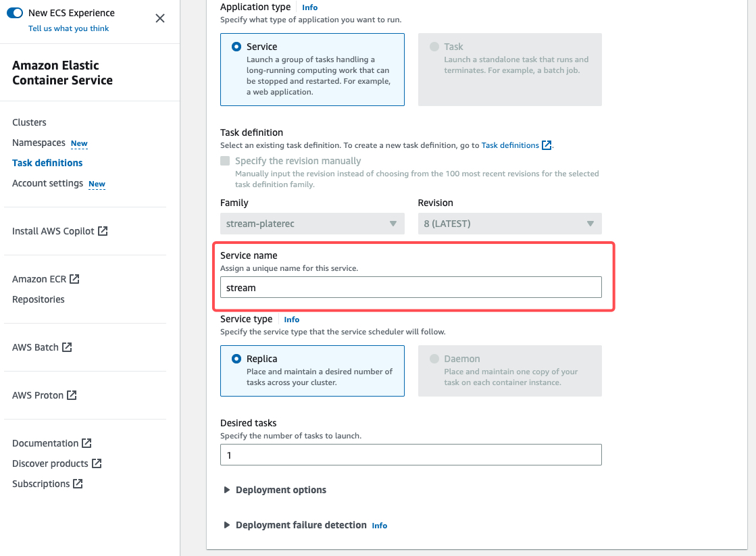Click the Service name input field
Viewport: 756px width, 556px height.
[411, 287]
